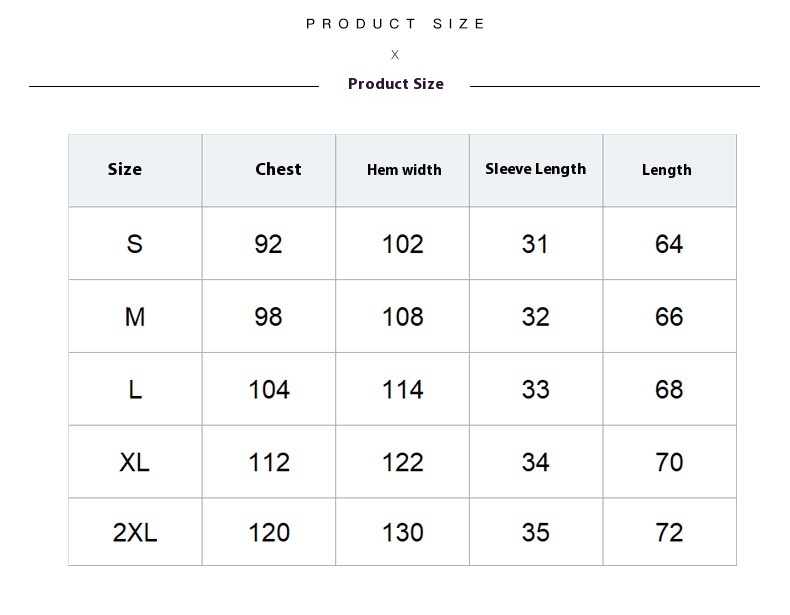Select the Chest column header
This screenshot has height=615, width=790.
point(278,169)
